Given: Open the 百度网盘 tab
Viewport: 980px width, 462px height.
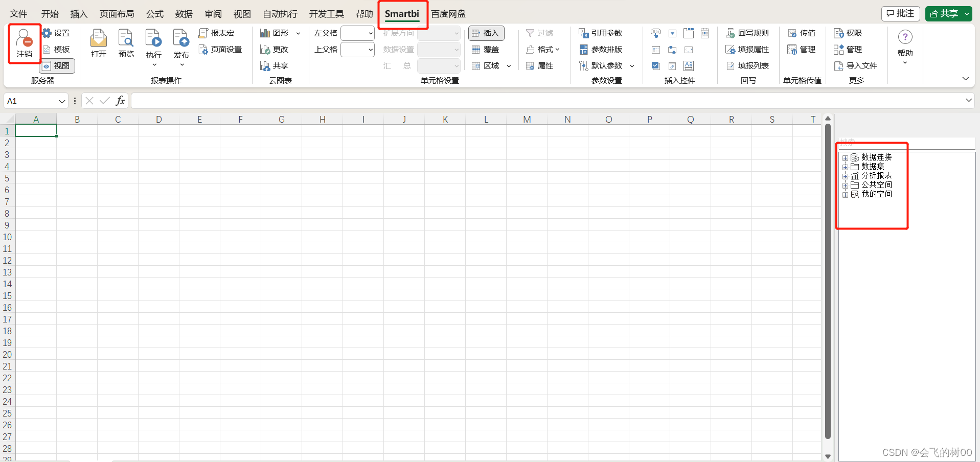Looking at the screenshot, I should pos(448,14).
